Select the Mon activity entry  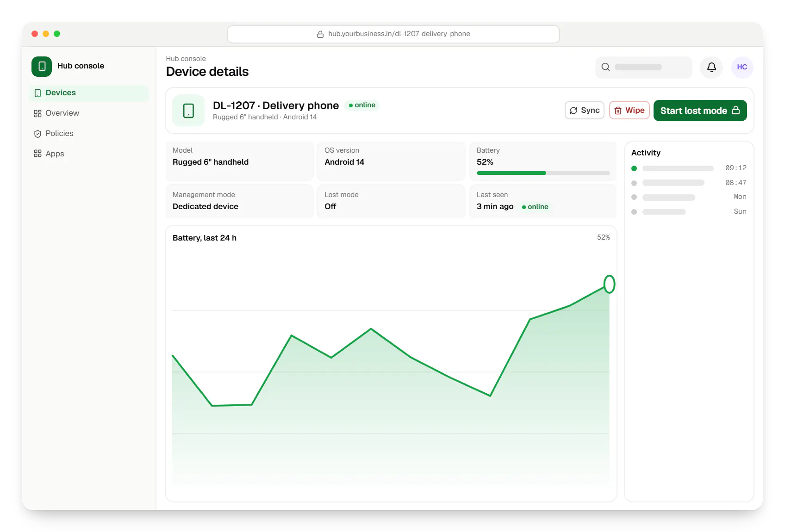click(x=689, y=197)
